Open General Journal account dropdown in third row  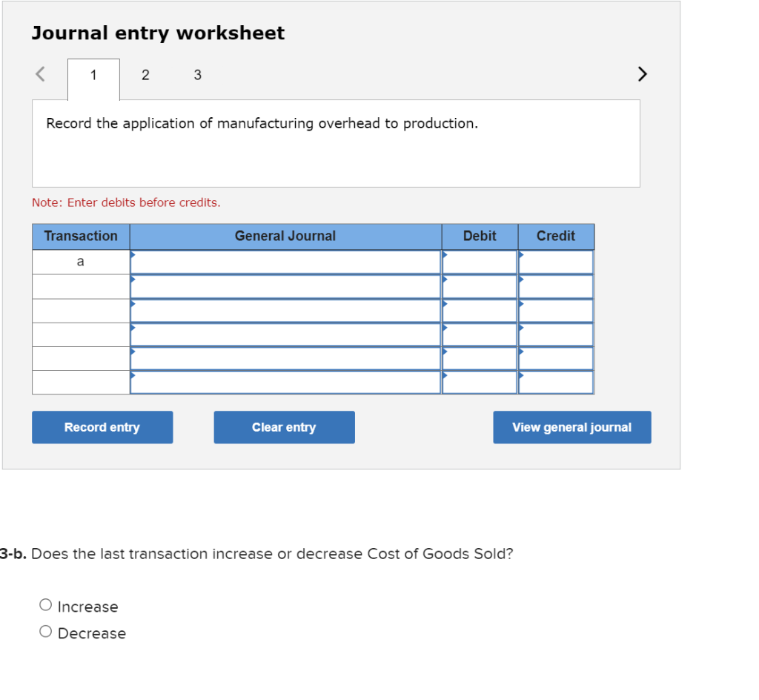285,311
